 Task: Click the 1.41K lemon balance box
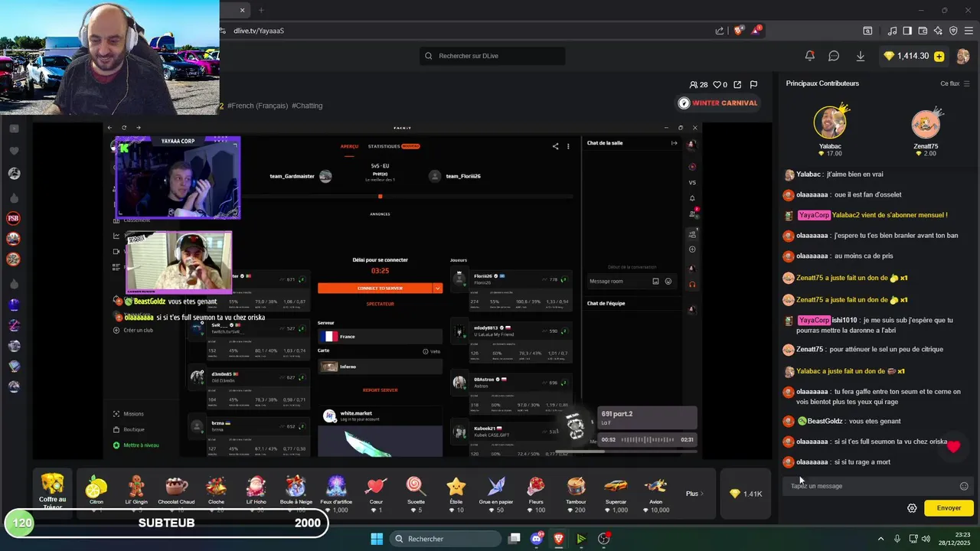(746, 494)
